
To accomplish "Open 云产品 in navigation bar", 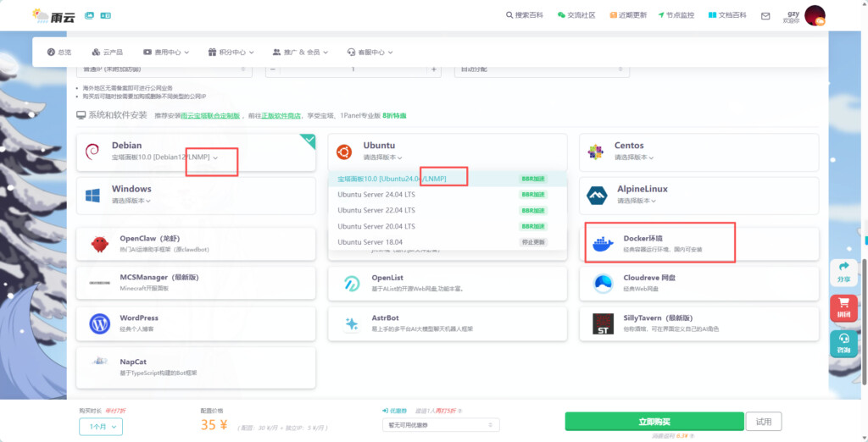I will click(x=108, y=52).
